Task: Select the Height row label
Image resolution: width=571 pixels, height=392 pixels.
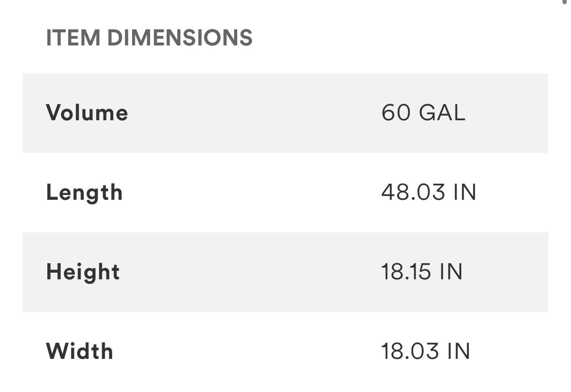Action: tap(83, 272)
